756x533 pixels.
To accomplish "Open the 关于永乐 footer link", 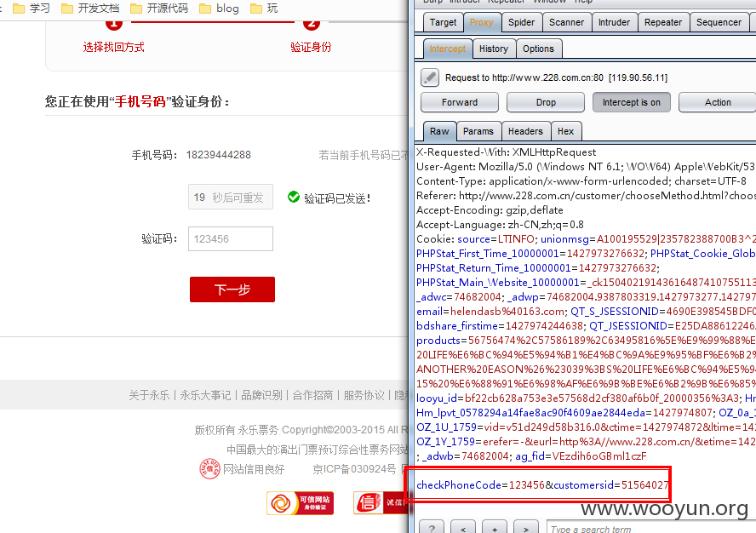I will 149,396.
